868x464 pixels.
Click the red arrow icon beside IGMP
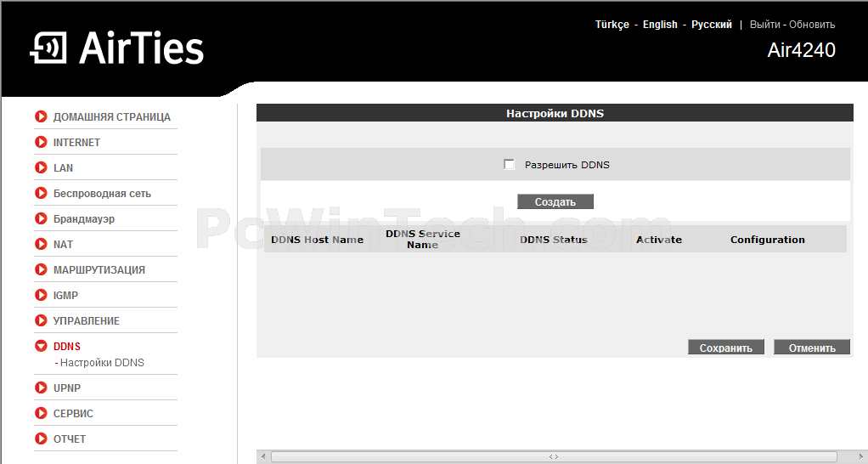(41, 295)
